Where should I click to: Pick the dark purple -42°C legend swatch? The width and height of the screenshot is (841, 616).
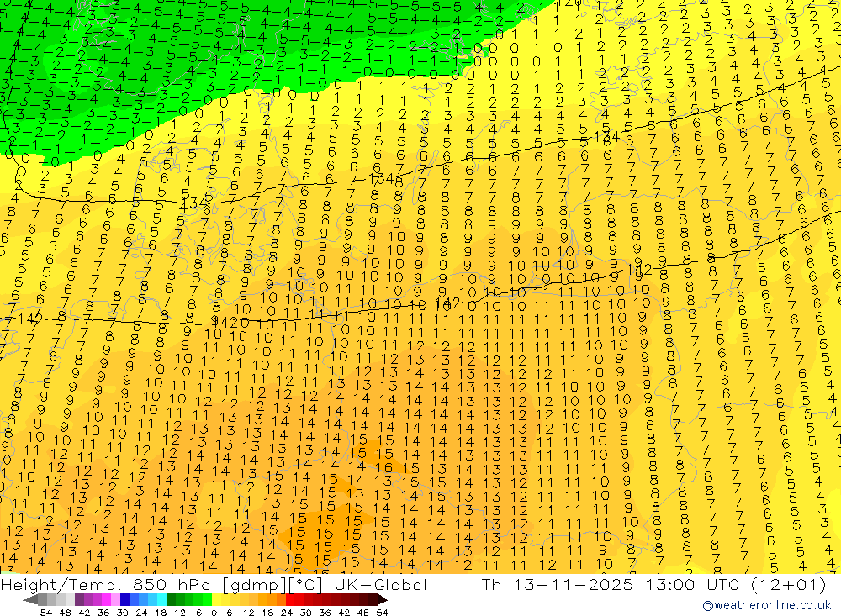[x=79, y=600]
